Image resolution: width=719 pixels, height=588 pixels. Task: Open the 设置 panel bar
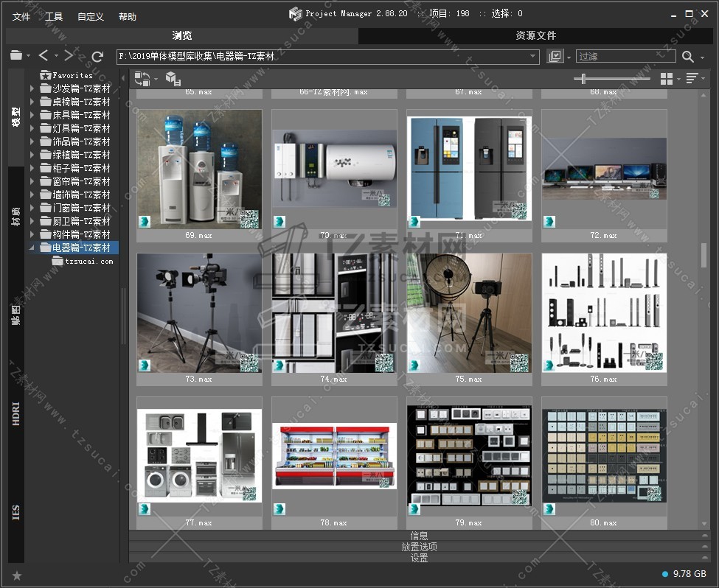419,558
